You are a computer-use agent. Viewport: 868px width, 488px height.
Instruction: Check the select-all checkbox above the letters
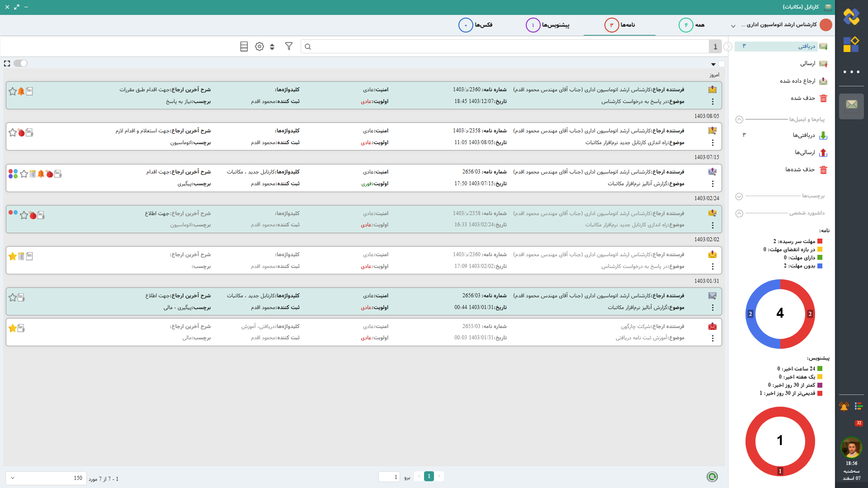pyautogui.click(x=722, y=64)
